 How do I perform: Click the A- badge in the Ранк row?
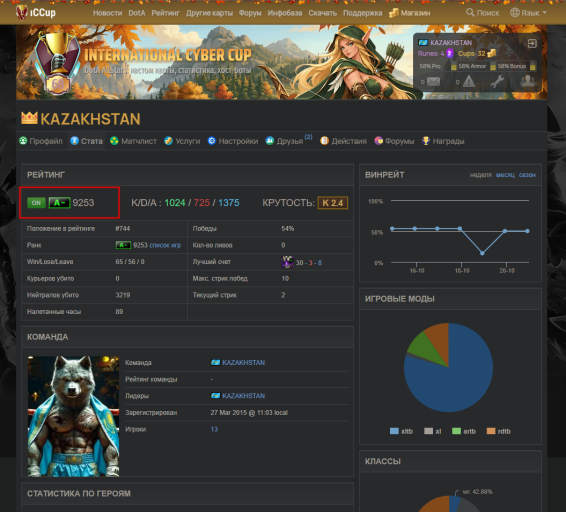123,245
